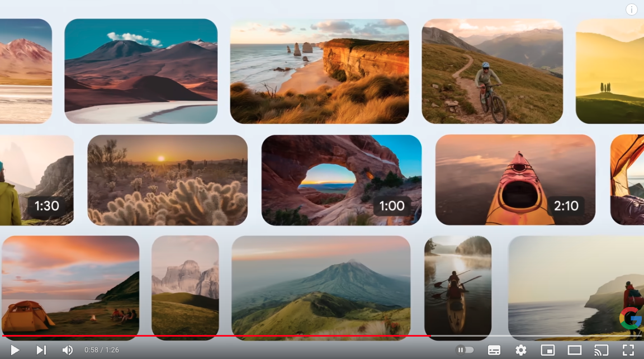The width and height of the screenshot is (644, 359).
Task: Open the cactus sunset desert thumbnail
Action: (x=167, y=180)
